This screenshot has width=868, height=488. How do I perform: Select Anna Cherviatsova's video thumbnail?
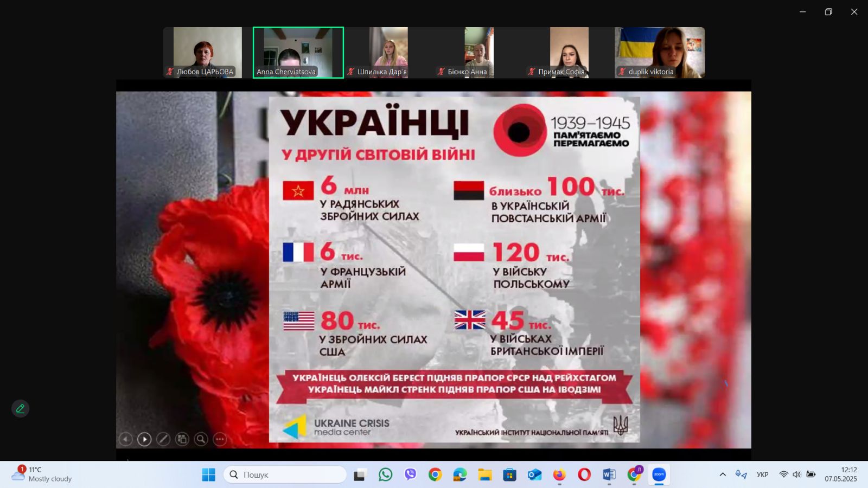pyautogui.click(x=298, y=52)
